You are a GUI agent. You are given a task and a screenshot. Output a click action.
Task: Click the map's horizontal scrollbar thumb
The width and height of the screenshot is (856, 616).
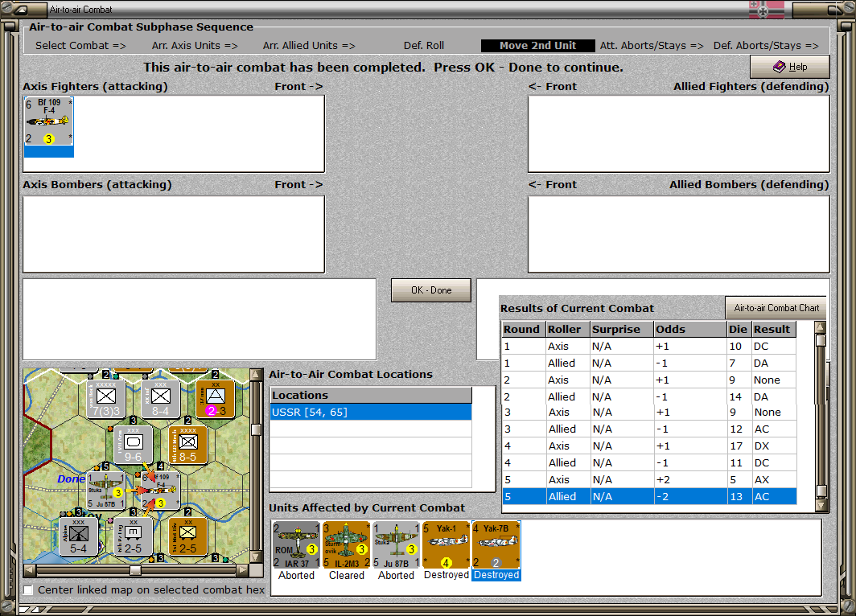[x=135, y=570]
